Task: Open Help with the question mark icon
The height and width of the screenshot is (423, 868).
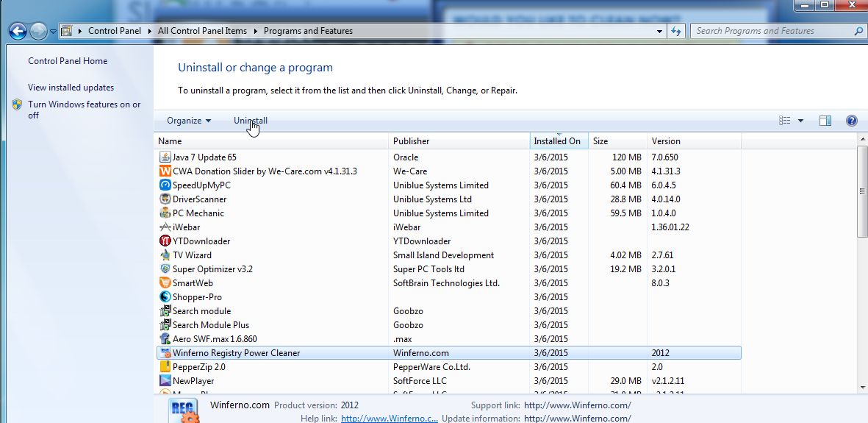Action: coord(851,121)
